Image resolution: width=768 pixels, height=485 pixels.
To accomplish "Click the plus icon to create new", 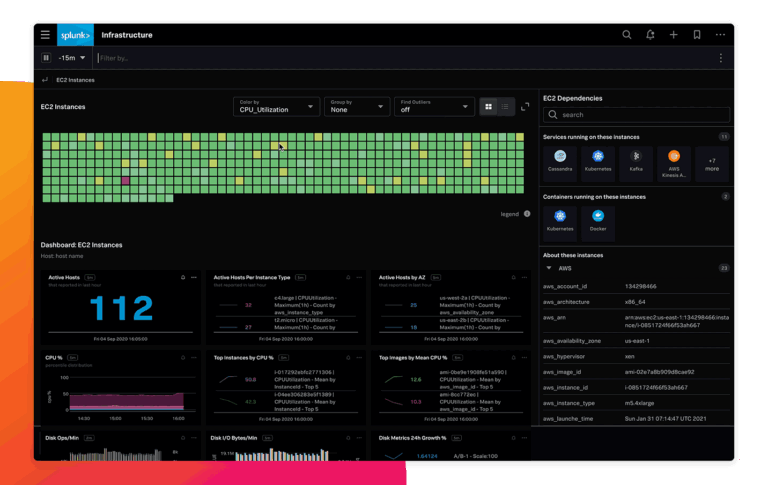I will coord(674,35).
